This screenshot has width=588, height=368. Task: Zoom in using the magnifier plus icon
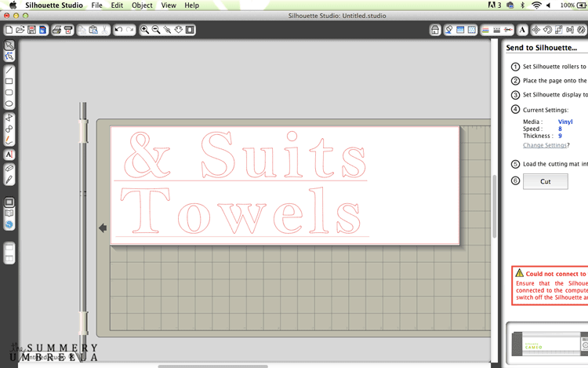pos(144,30)
